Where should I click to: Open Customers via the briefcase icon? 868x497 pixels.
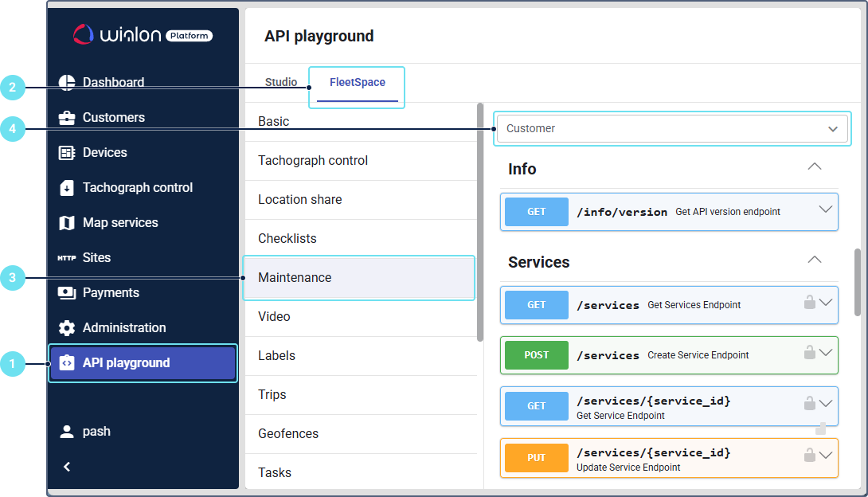[67, 118]
